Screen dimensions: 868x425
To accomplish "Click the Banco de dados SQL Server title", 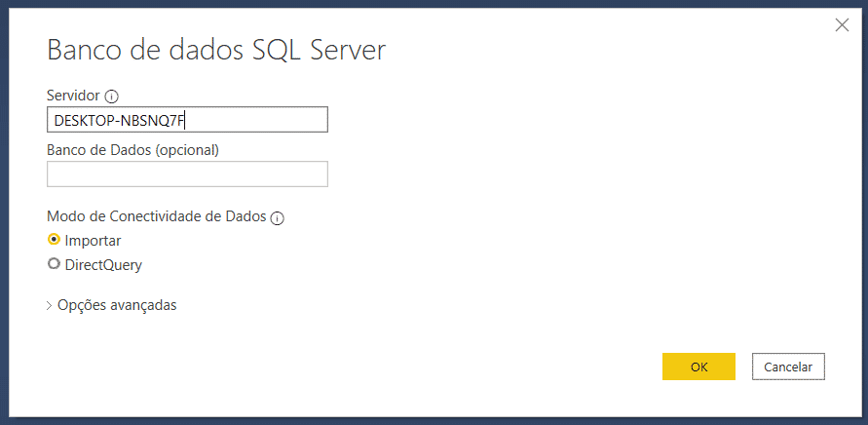I will 216,51.
